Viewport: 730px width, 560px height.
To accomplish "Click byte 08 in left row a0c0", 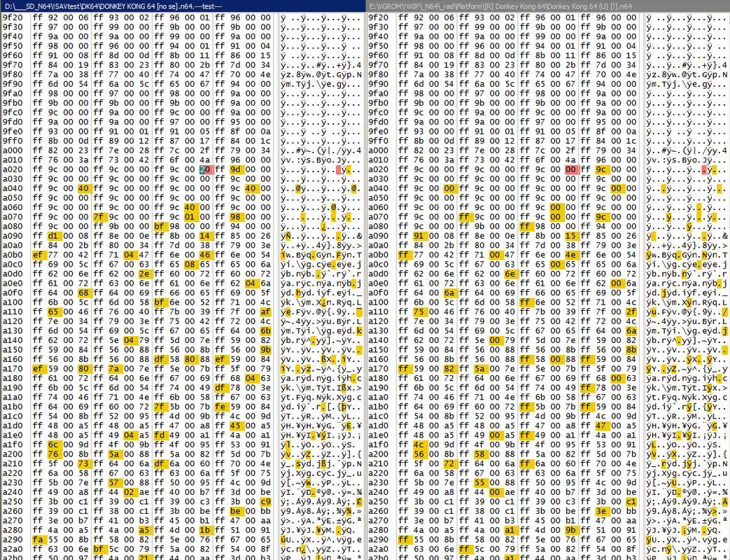I will (190, 265).
